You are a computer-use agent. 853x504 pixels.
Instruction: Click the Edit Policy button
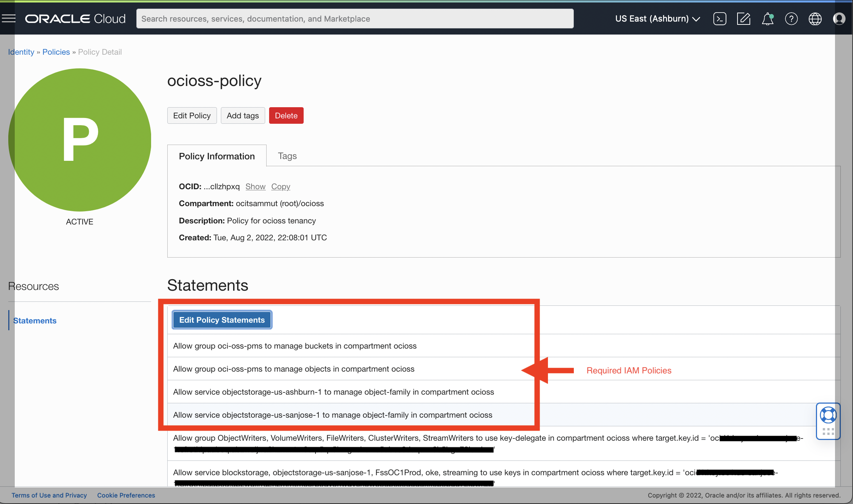click(x=192, y=115)
